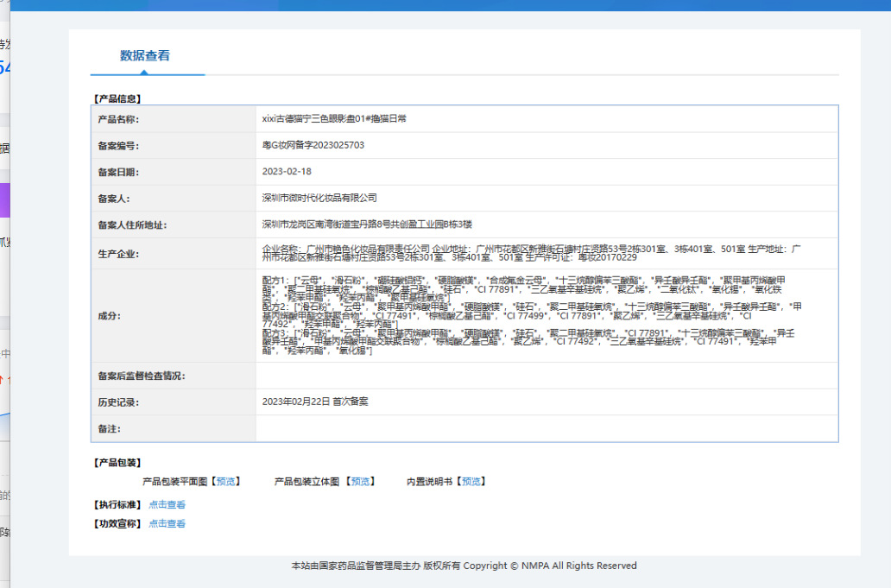Click the 备案后监督检查情况 row label

142,376
